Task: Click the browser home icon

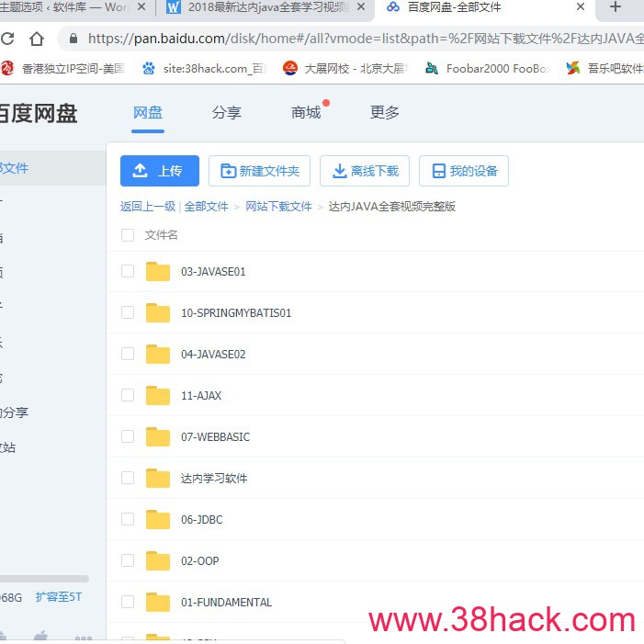Action: click(x=37, y=39)
